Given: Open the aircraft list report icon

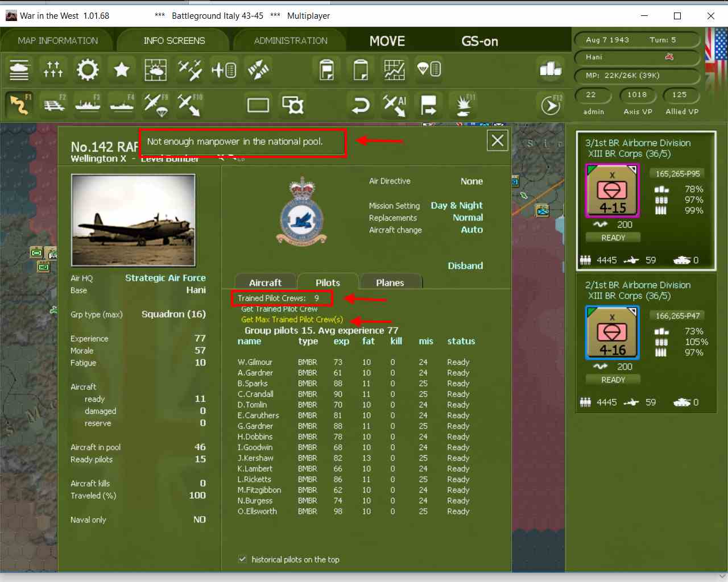Looking at the screenshot, I should pos(224,69).
